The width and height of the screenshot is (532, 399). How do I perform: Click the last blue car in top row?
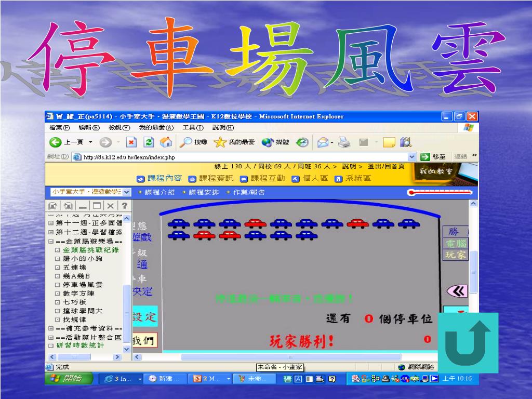(409, 223)
